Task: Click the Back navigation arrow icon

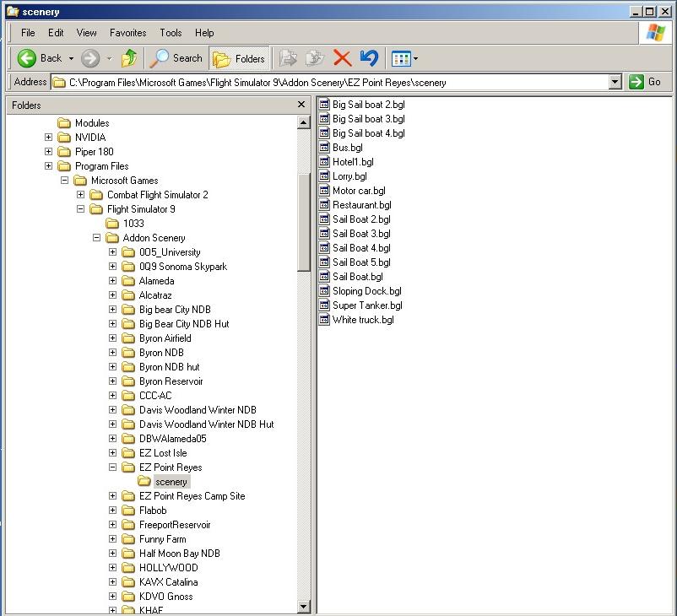Action: tap(27, 58)
